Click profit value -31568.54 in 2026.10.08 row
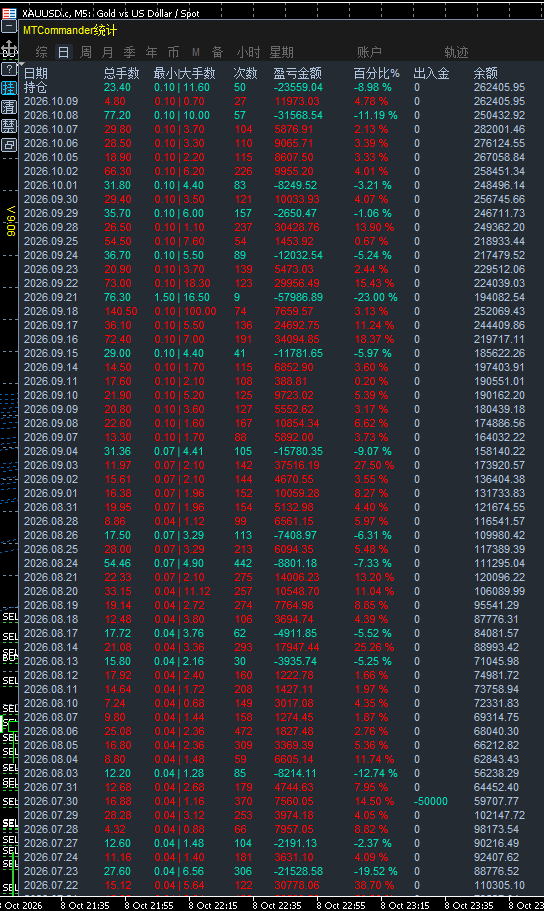This screenshot has width=544, height=911. click(x=298, y=115)
